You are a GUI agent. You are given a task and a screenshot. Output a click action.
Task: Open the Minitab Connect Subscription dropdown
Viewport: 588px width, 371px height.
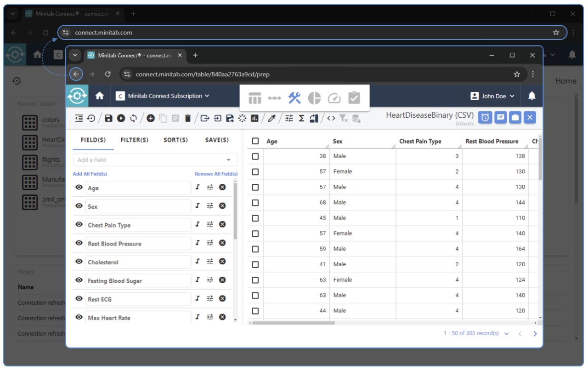[164, 96]
